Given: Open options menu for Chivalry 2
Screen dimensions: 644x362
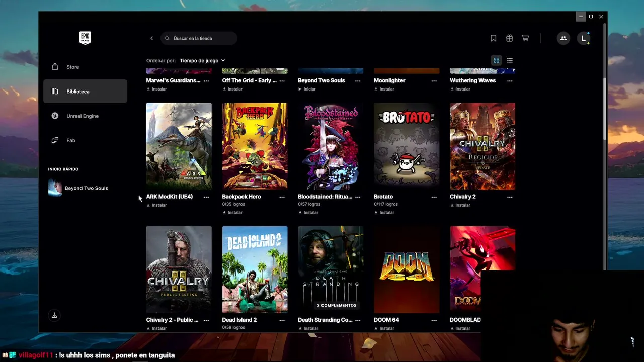Looking at the screenshot, I should coord(510,197).
